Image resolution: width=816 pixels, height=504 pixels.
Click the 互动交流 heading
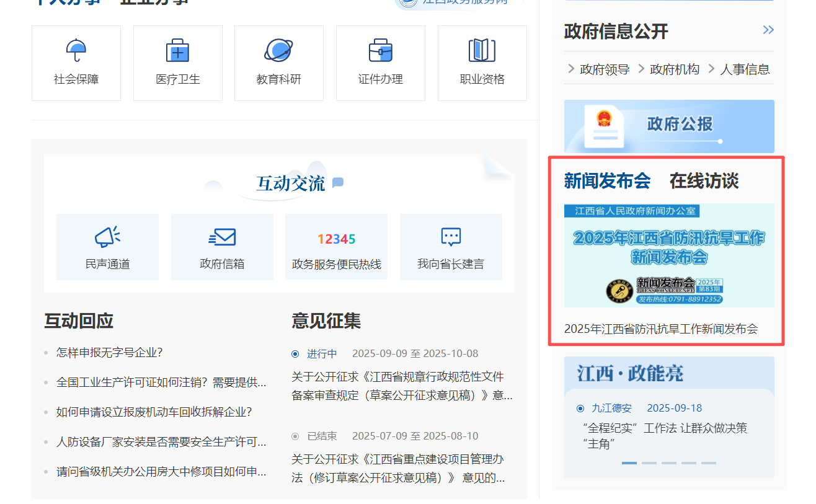coord(291,183)
